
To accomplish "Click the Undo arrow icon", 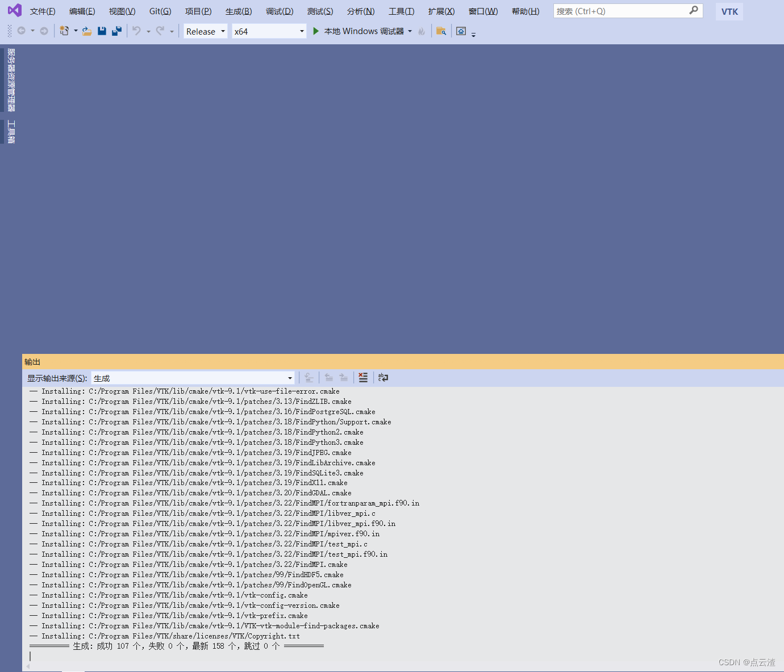I will point(137,31).
